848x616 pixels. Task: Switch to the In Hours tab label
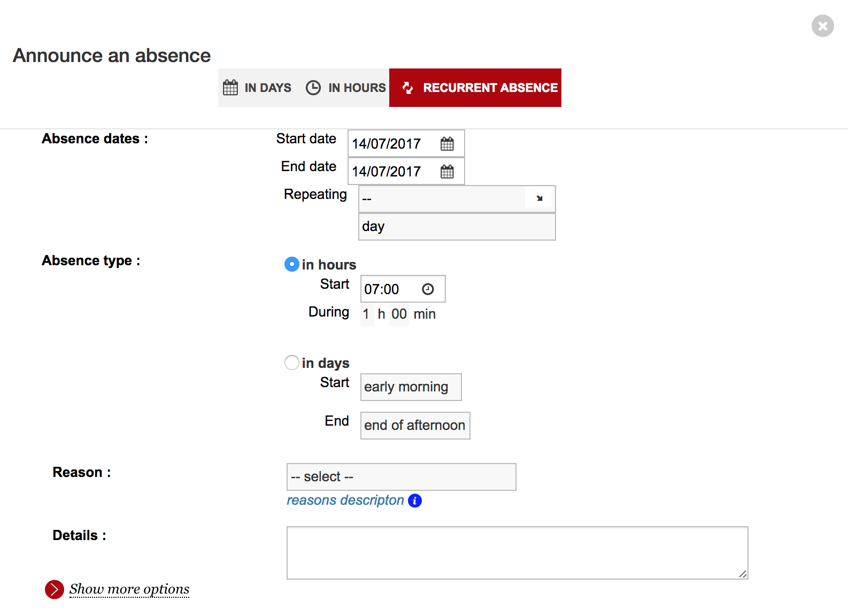(x=357, y=88)
